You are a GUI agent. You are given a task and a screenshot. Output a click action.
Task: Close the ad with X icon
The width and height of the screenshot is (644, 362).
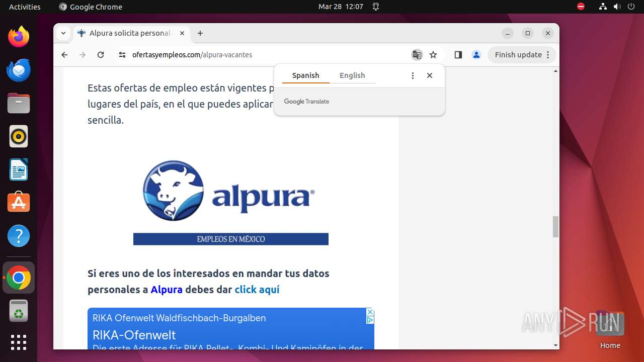coord(370,312)
